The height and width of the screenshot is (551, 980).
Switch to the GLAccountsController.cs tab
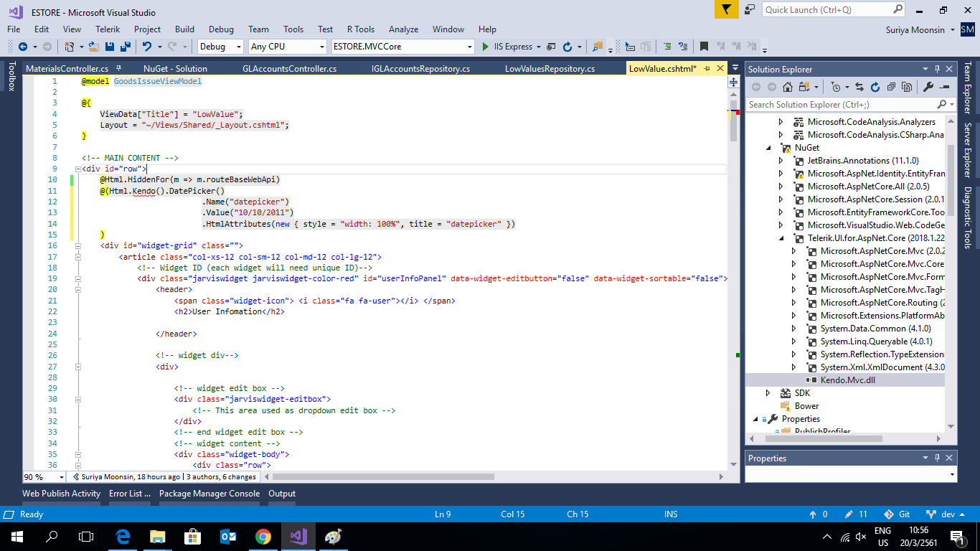click(289, 69)
